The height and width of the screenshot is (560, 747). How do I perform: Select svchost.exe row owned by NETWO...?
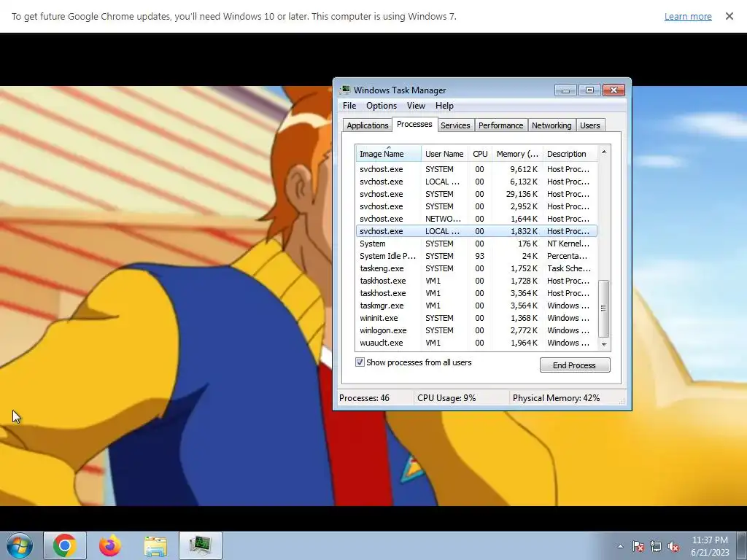coord(476,219)
